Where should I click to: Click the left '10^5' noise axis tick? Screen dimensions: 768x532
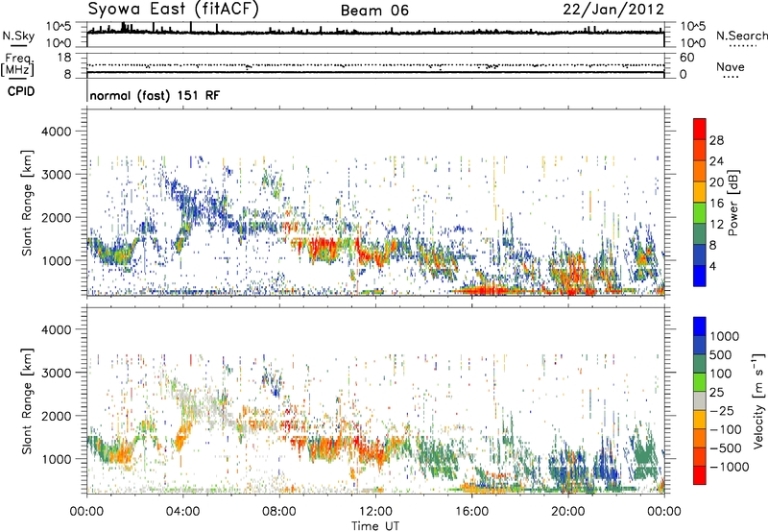pyautogui.click(x=59, y=26)
